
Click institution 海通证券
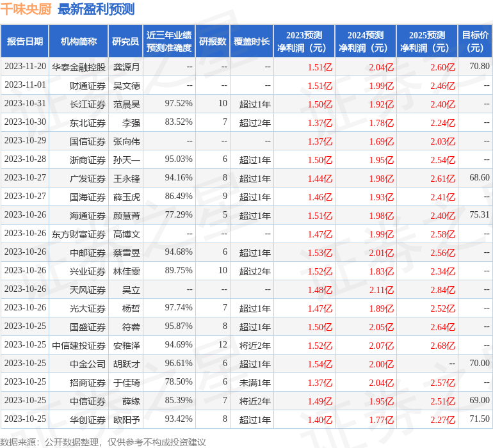(88, 215)
